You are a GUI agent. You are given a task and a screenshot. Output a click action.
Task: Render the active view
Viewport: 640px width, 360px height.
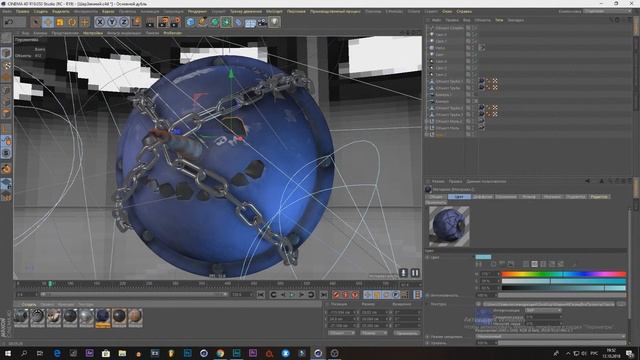point(151,22)
